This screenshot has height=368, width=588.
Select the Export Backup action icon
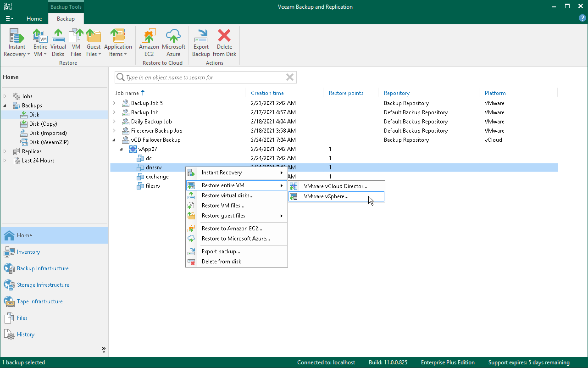click(x=201, y=41)
